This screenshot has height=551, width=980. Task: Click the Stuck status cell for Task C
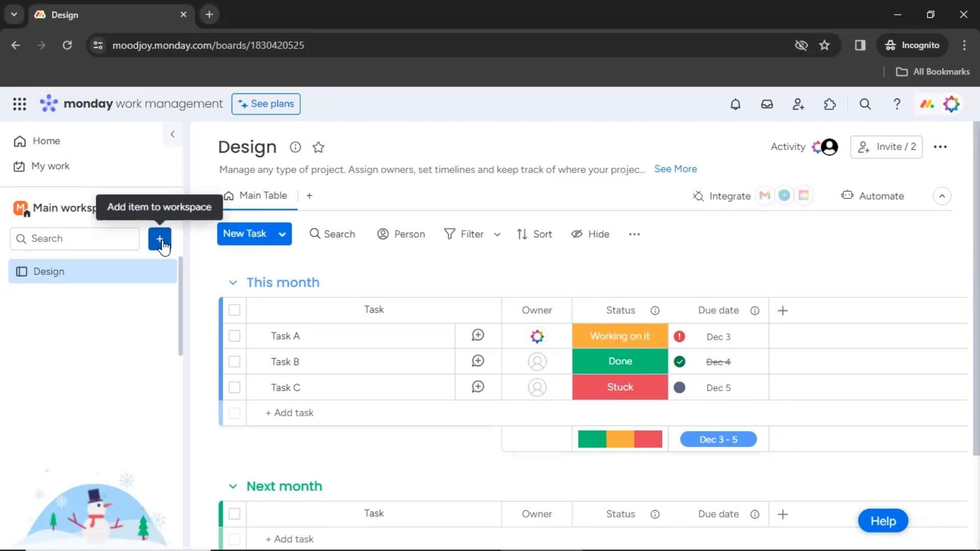(620, 387)
